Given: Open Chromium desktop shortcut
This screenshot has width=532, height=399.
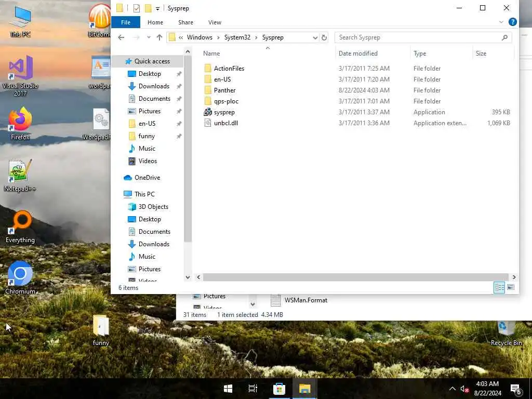Looking at the screenshot, I should (20, 278).
